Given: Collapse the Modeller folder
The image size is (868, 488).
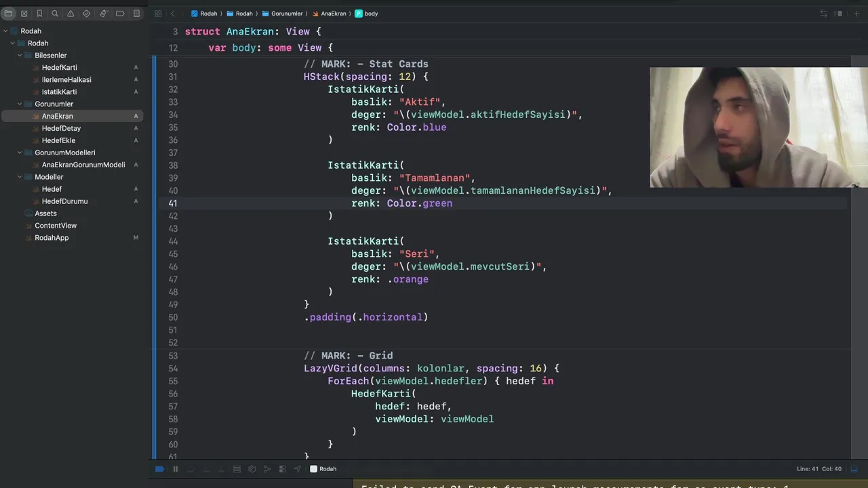Looking at the screenshot, I should pyautogui.click(x=20, y=177).
